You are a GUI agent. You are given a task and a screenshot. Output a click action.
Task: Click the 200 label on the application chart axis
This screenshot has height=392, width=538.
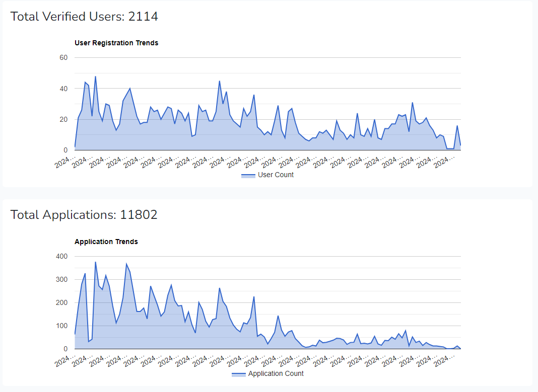click(62, 302)
